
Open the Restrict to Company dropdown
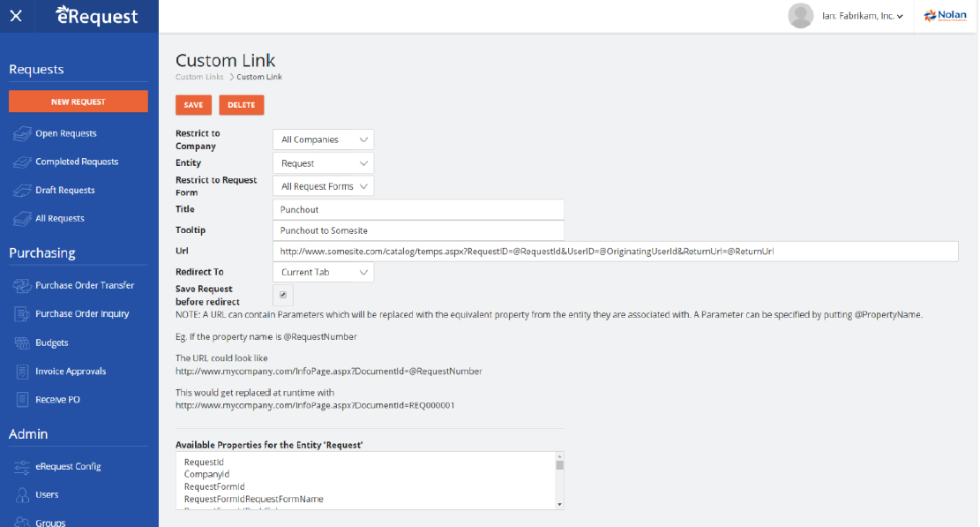[x=323, y=139]
